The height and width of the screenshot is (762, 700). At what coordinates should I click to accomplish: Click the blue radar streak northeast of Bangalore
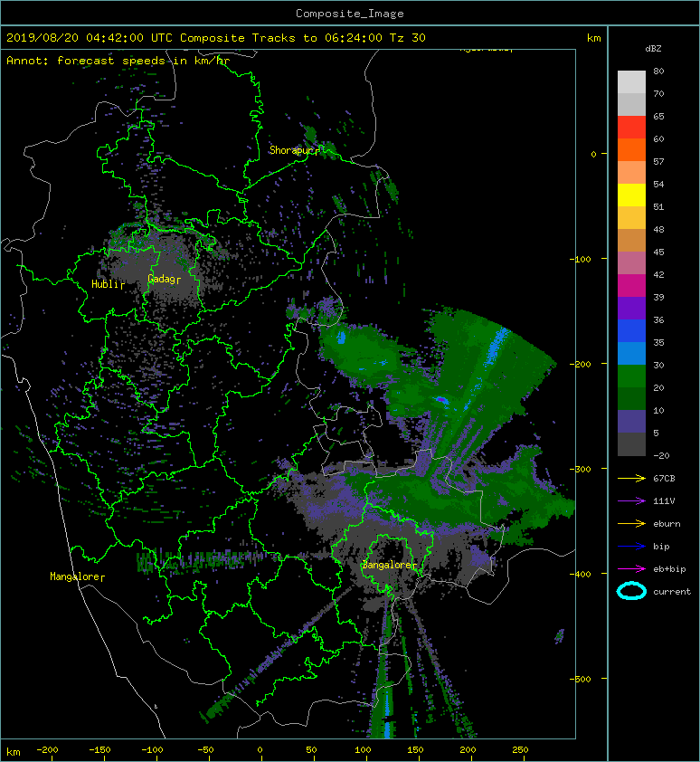496,348
